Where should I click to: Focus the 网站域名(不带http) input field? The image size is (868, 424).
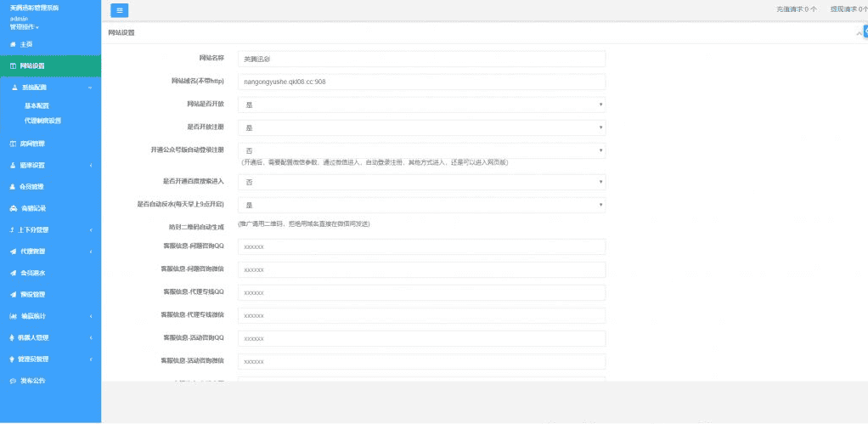(x=422, y=82)
